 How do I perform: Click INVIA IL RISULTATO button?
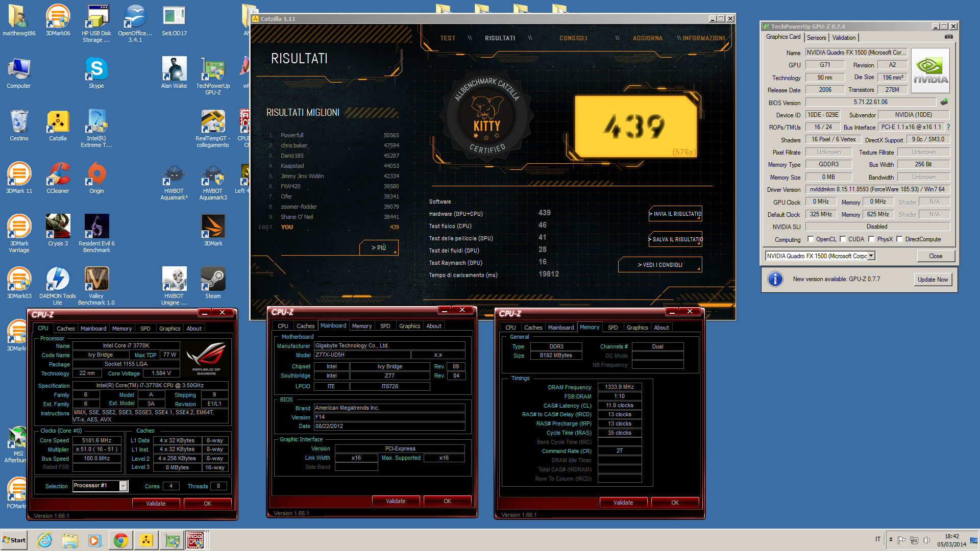[675, 214]
